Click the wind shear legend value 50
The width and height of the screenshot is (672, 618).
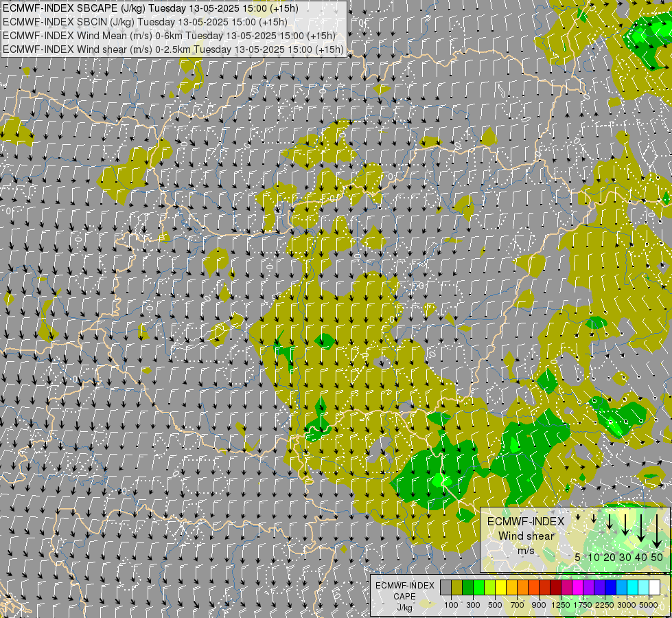click(x=657, y=557)
